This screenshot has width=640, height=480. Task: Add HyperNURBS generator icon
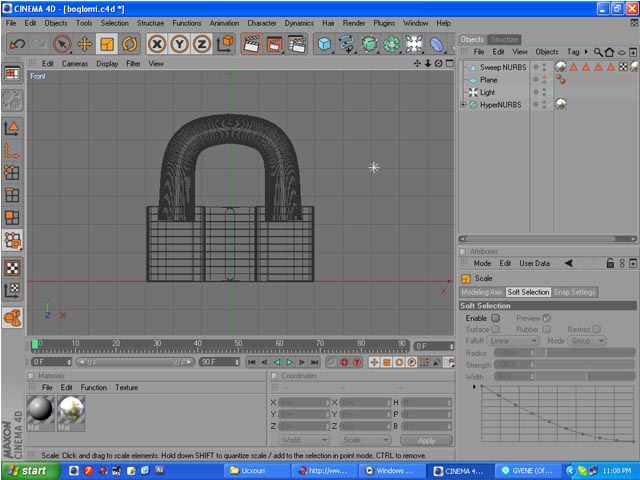coord(369,44)
